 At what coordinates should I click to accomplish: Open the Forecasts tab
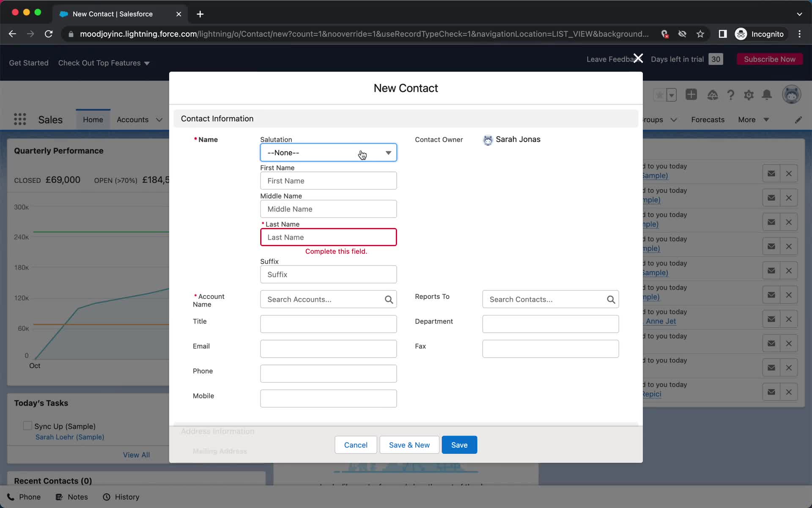point(708,120)
